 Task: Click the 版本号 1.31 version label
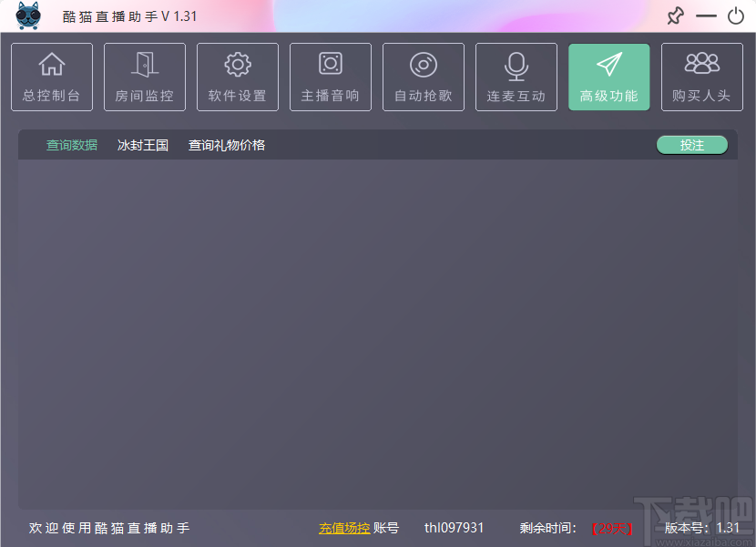(701, 527)
